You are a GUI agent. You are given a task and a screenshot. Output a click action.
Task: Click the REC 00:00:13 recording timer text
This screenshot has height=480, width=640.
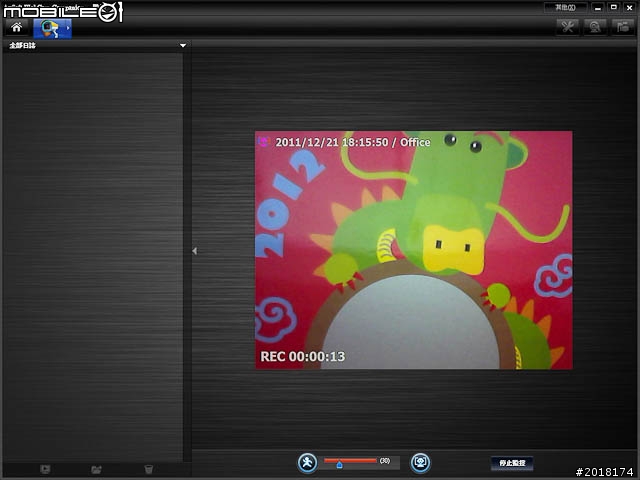(302, 356)
